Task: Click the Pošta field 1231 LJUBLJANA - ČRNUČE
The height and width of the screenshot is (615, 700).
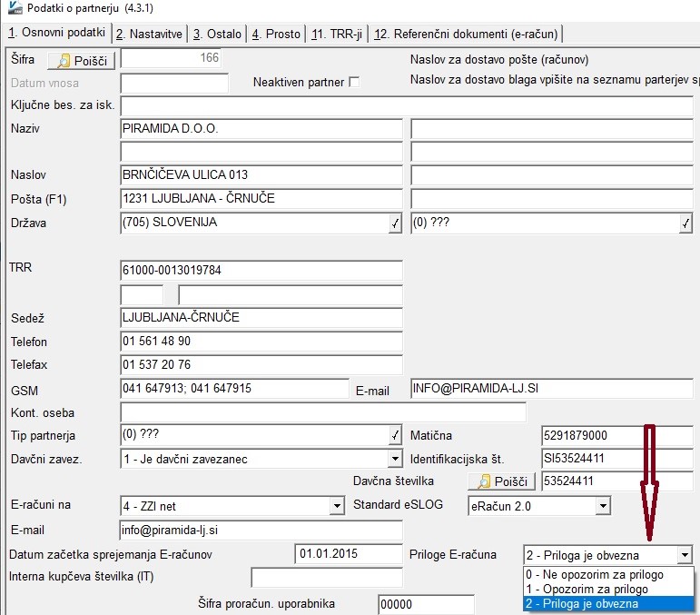Action: 261,198
